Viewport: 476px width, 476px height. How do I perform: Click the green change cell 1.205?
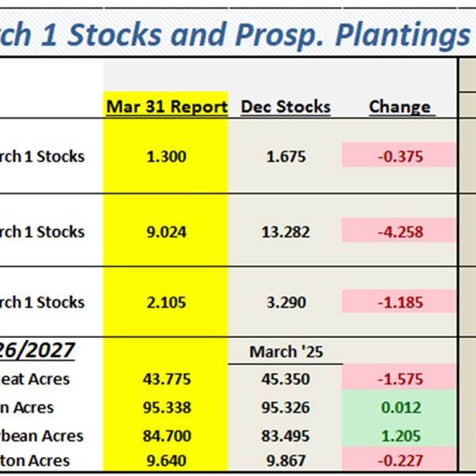tap(400, 436)
